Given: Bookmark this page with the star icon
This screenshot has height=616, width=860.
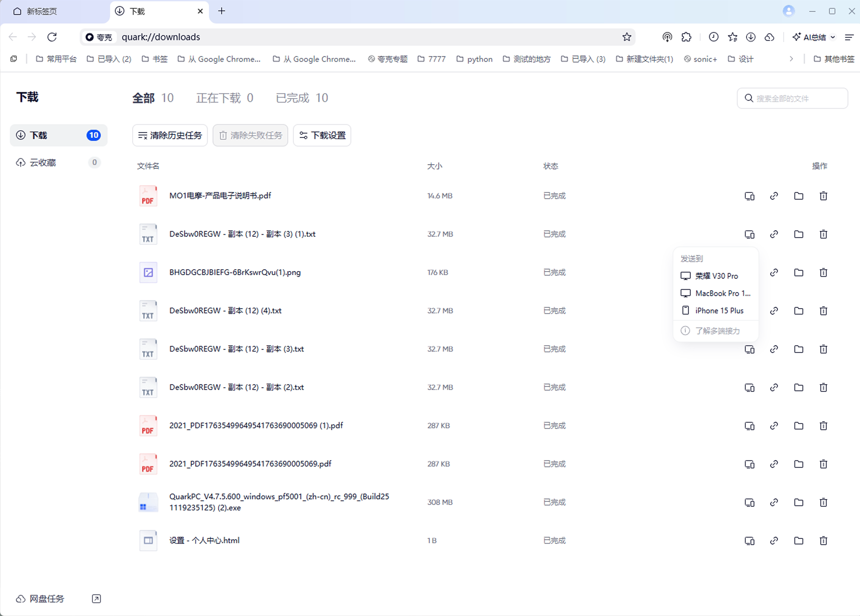Looking at the screenshot, I should coord(626,37).
